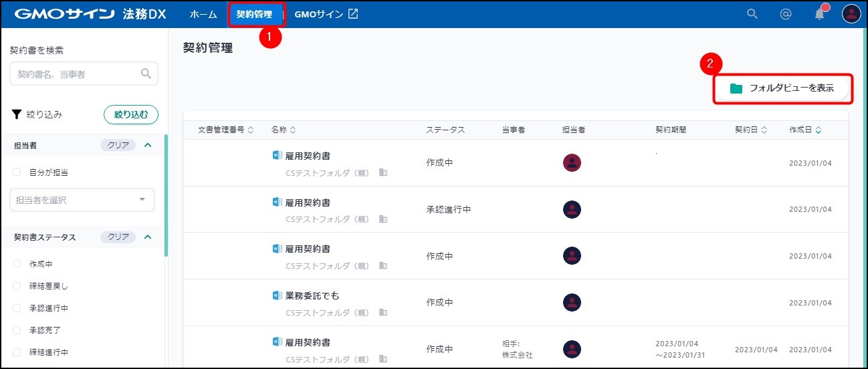868x369 pixels.
Task: Sort by 作成日 column arrows
Action: click(x=819, y=130)
